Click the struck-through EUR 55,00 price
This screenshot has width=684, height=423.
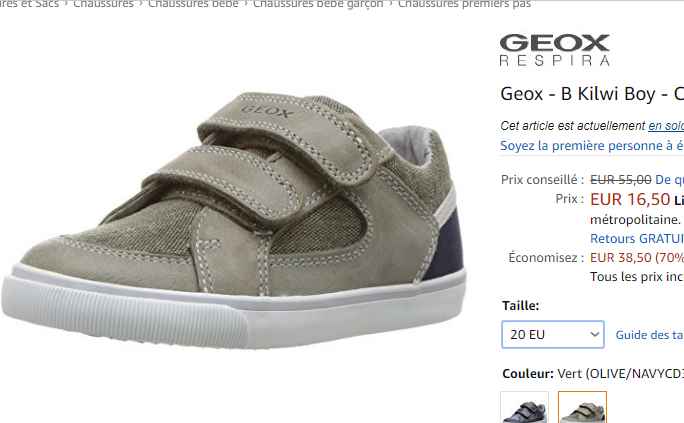click(x=621, y=179)
